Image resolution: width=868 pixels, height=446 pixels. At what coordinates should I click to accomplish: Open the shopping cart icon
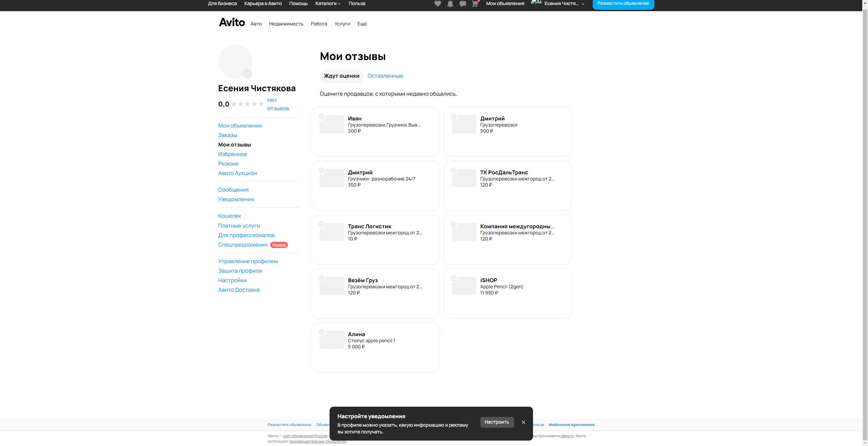pyautogui.click(x=475, y=4)
